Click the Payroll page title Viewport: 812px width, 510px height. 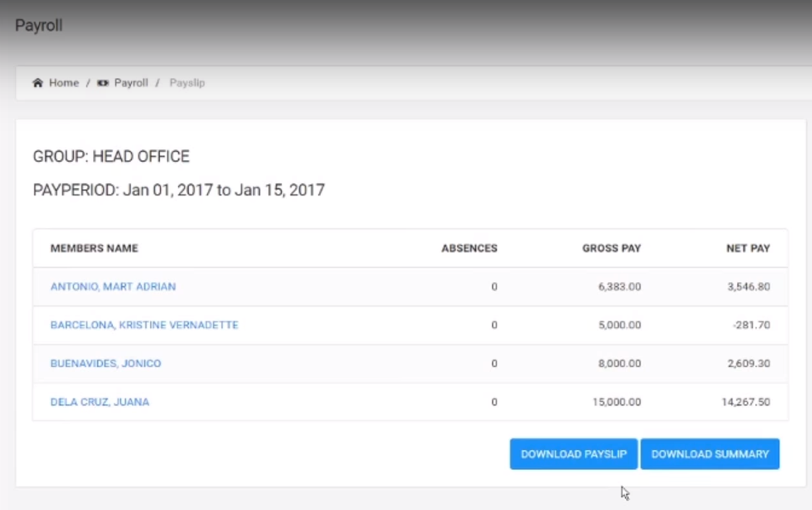click(x=39, y=26)
